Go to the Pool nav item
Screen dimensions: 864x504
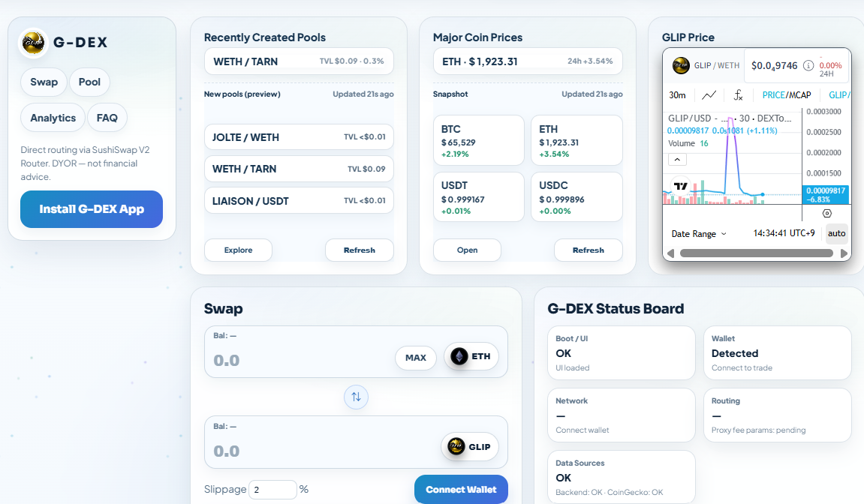point(89,82)
